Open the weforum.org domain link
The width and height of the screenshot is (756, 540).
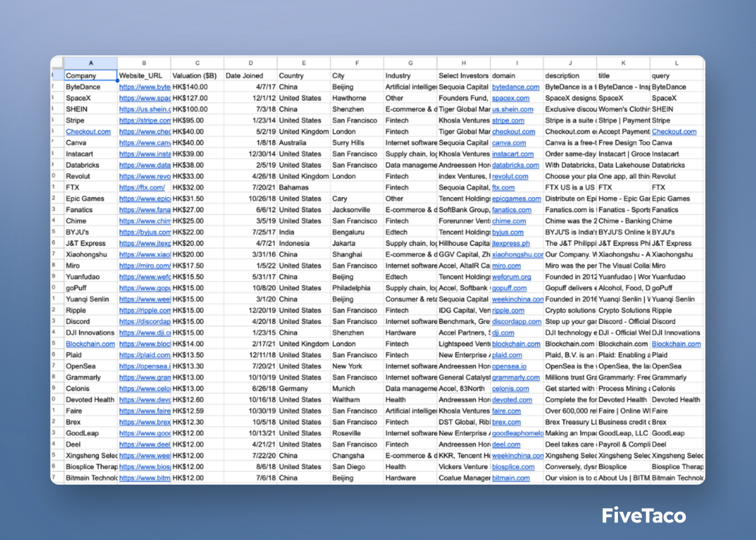pyautogui.click(x=511, y=277)
